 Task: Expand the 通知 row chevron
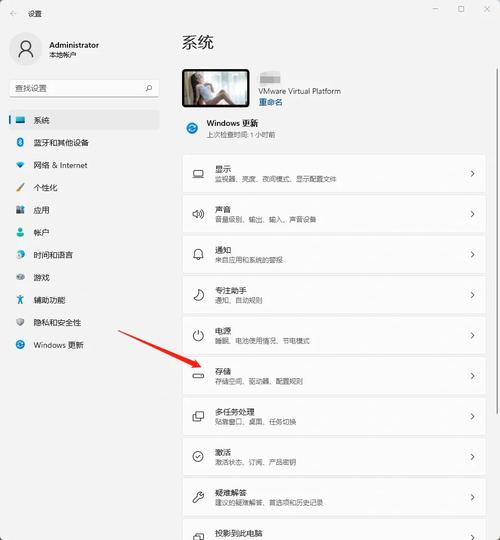tap(472, 255)
